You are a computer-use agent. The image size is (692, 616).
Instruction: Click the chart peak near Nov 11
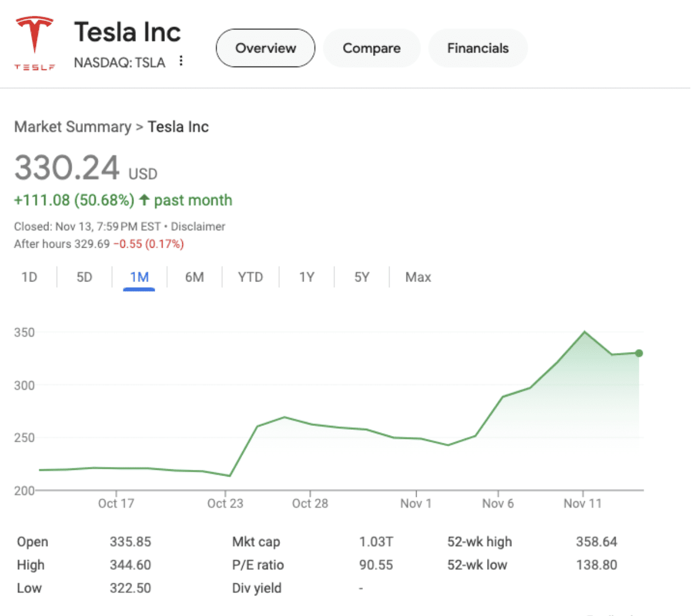[x=584, y=332]
